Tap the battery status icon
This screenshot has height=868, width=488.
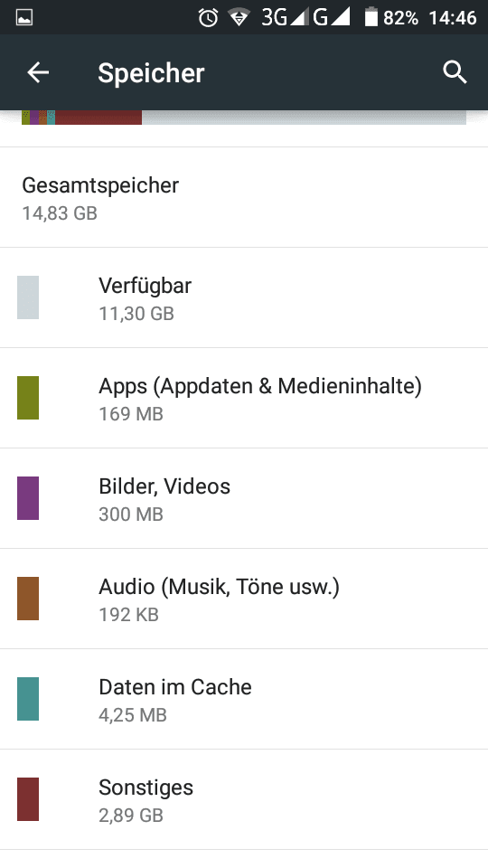coord(371,17)
